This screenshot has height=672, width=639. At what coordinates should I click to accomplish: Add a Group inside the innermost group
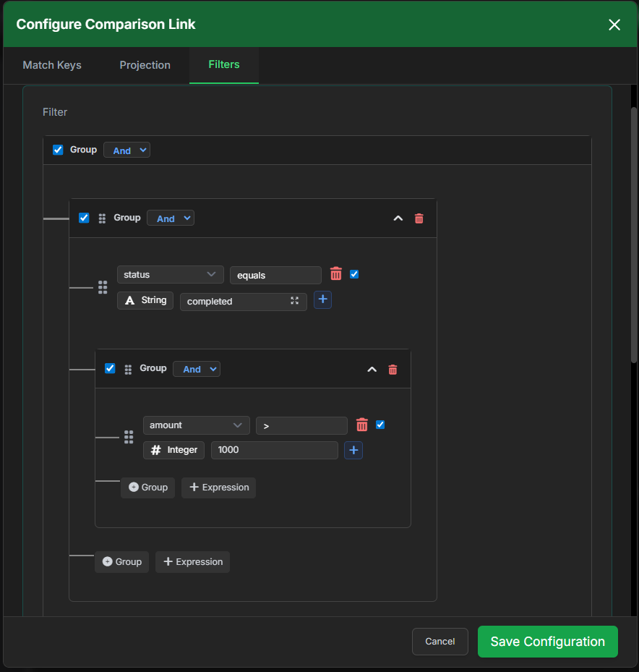click(147, 488)
